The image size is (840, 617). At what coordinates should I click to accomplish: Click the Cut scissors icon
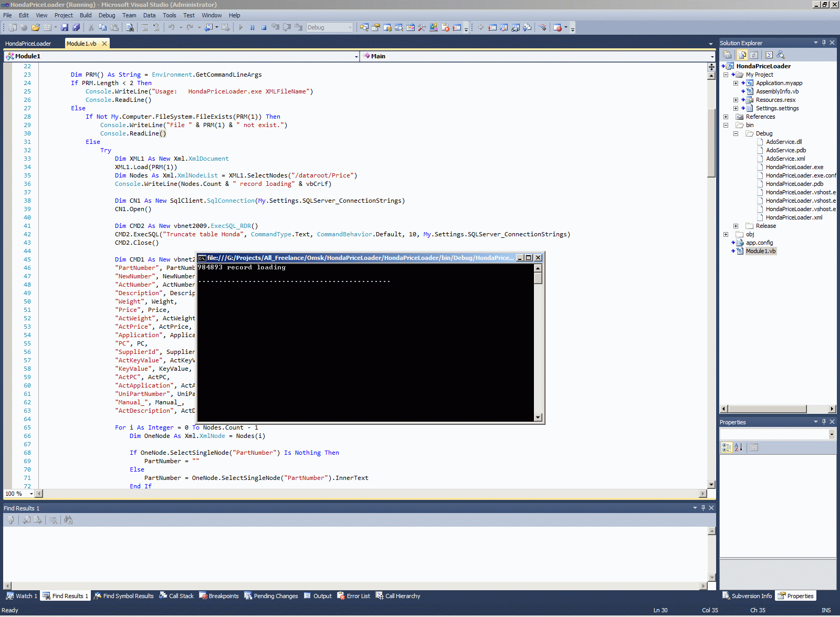(91, 27)
